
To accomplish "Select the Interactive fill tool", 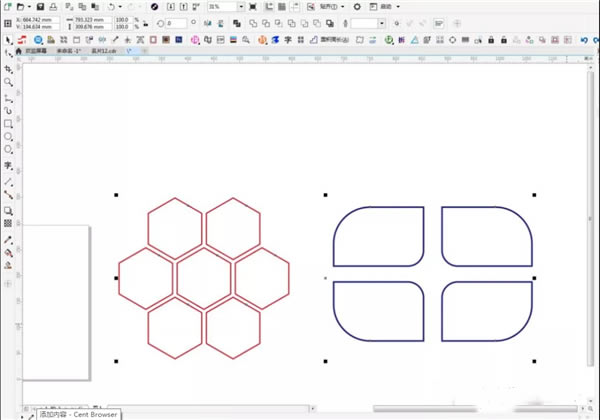I will (x=8, y=253).
